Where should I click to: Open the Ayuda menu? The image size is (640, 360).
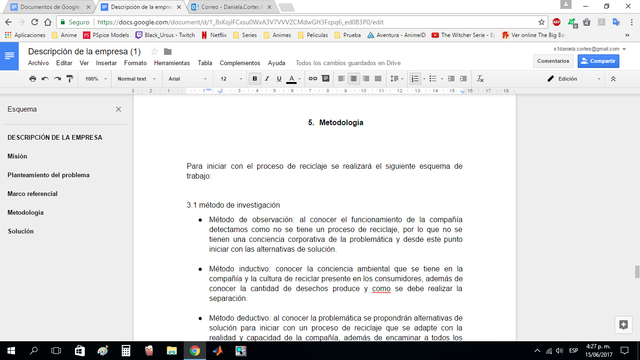(276, 63)
